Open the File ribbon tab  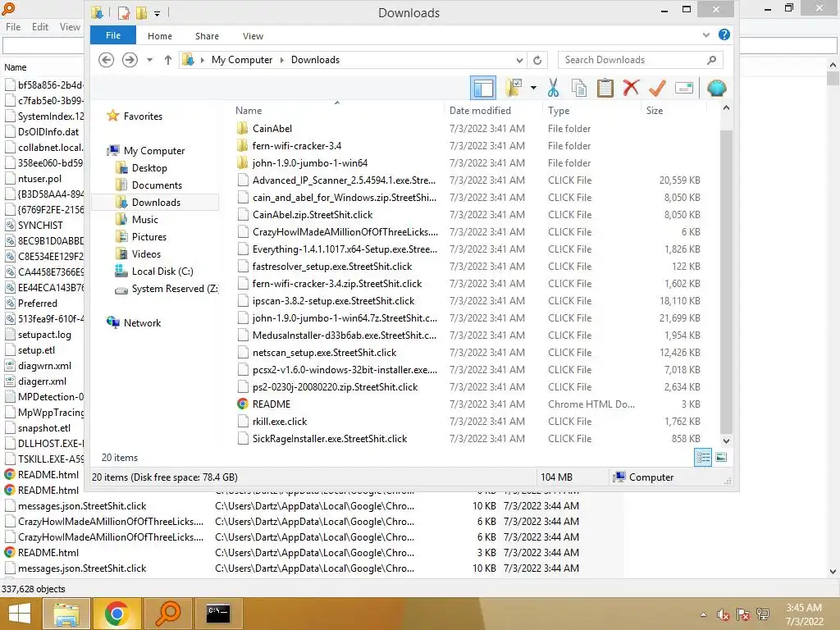click(x=113, y=35)
